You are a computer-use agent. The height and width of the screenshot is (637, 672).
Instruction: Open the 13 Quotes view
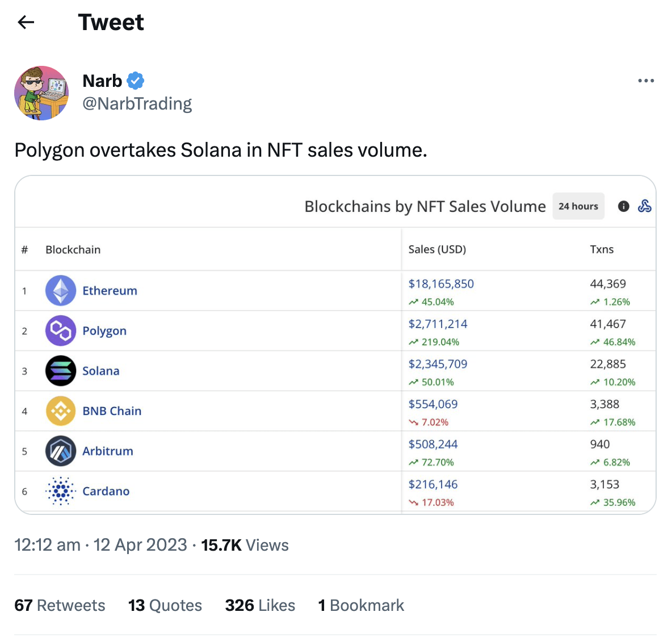coord(165,605)
